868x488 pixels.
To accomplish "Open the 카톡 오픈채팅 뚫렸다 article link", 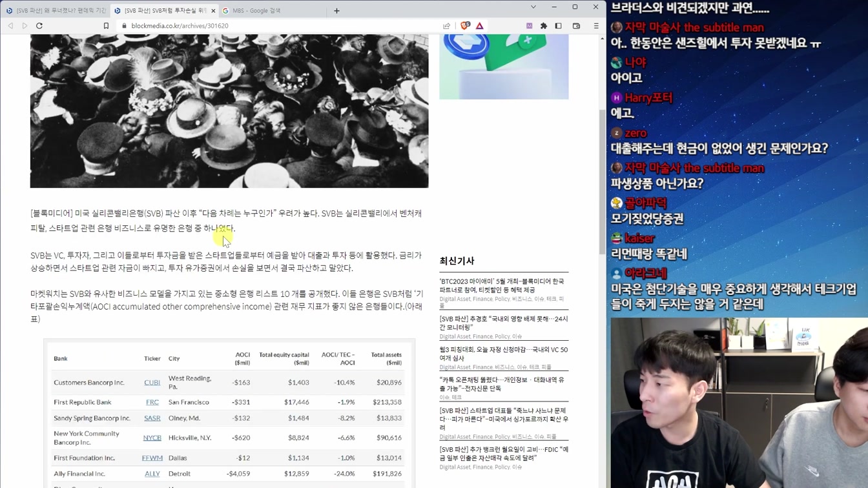I will click(502, 384).
